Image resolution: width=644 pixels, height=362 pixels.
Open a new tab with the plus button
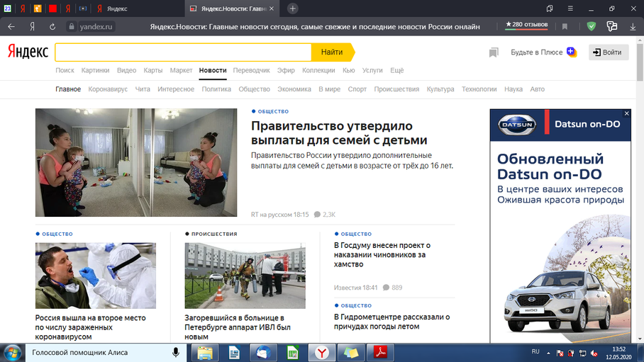pos(292,9)
